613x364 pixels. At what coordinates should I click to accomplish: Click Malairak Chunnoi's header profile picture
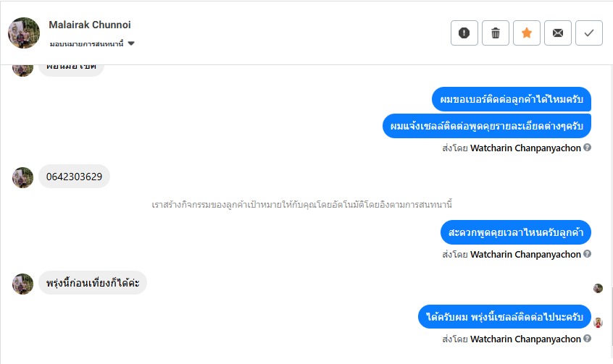pos(23,33)
